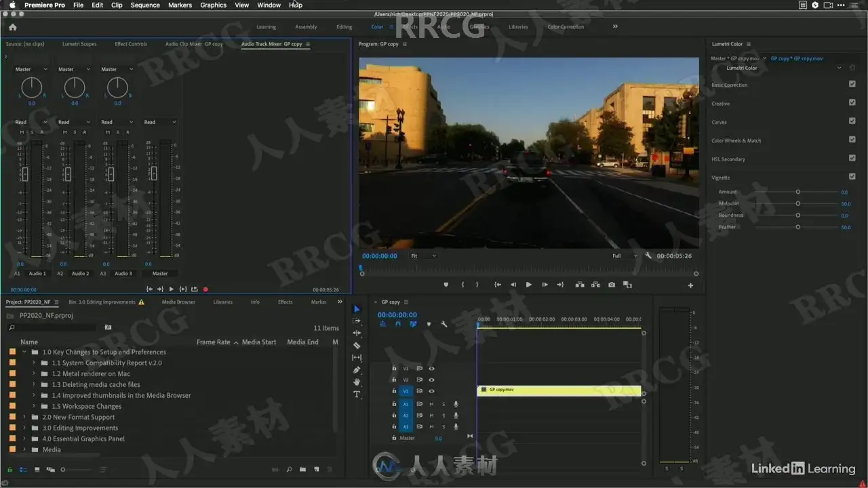This screenshot has width=868, height=488.
Task: Click the Home icon under the menu bar
Action: pos(12,27)
